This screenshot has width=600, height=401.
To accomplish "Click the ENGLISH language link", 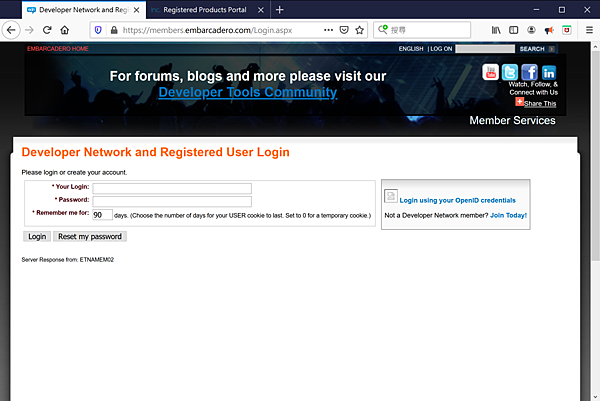I will click(411, 49).
